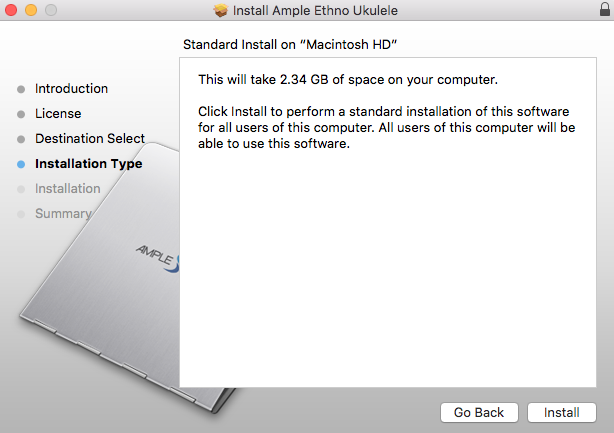Click the disabled gray zoom window button
The height and width of the screenshot is (433, 614).
click(x=50, y=11)
